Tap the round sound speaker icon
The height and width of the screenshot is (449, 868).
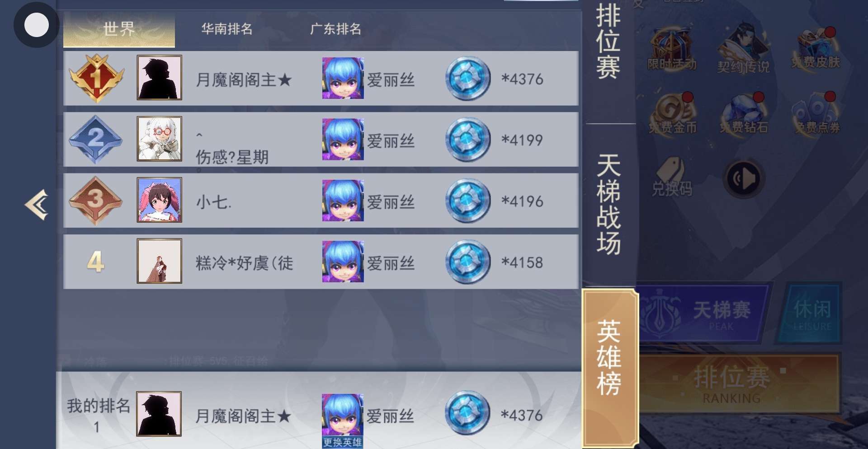[744, 179]
